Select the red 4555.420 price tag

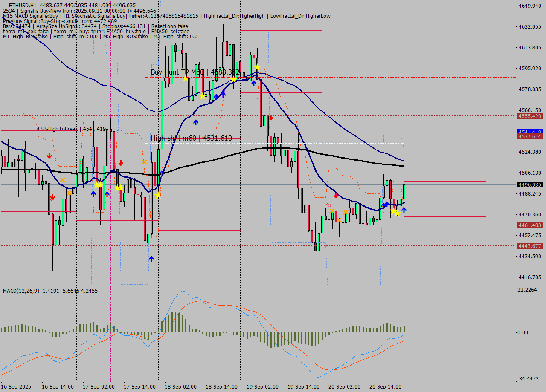(x=529, y=116)
